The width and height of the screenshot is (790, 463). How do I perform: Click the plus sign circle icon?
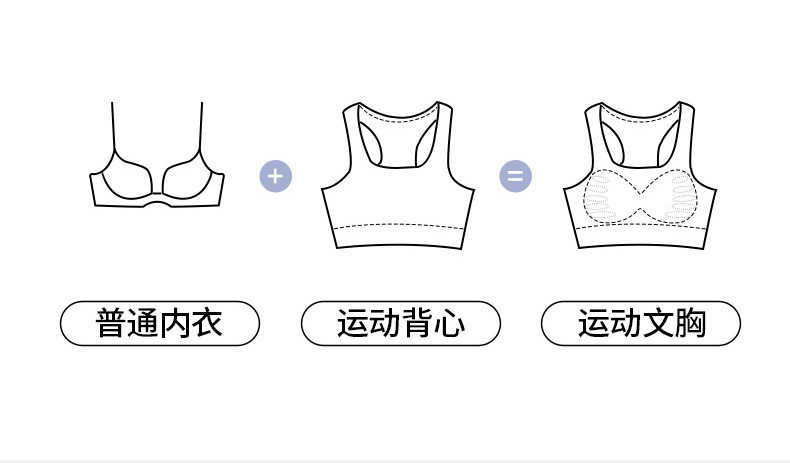[276, 176]
